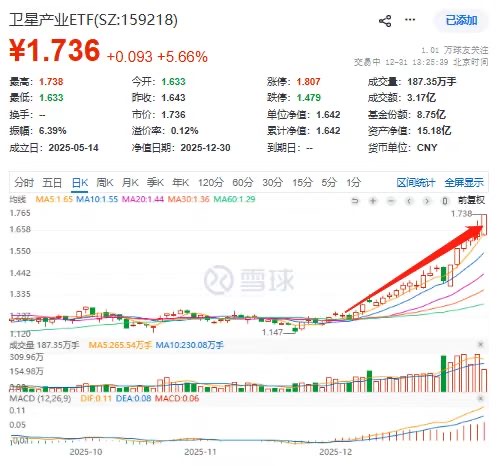Image resolution: width=500 pixels, height=466 pixels.
Task: Select the 120分 interval tab
Action: (211, 182)
